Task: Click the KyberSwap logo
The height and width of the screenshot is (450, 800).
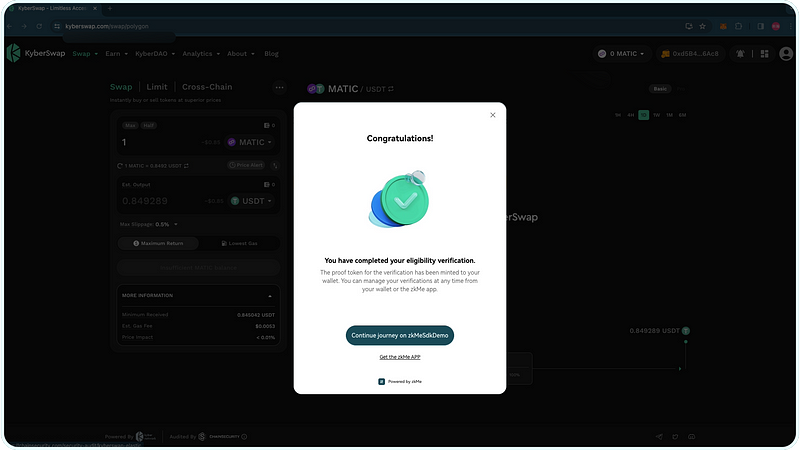Action: tap(36, 53)
